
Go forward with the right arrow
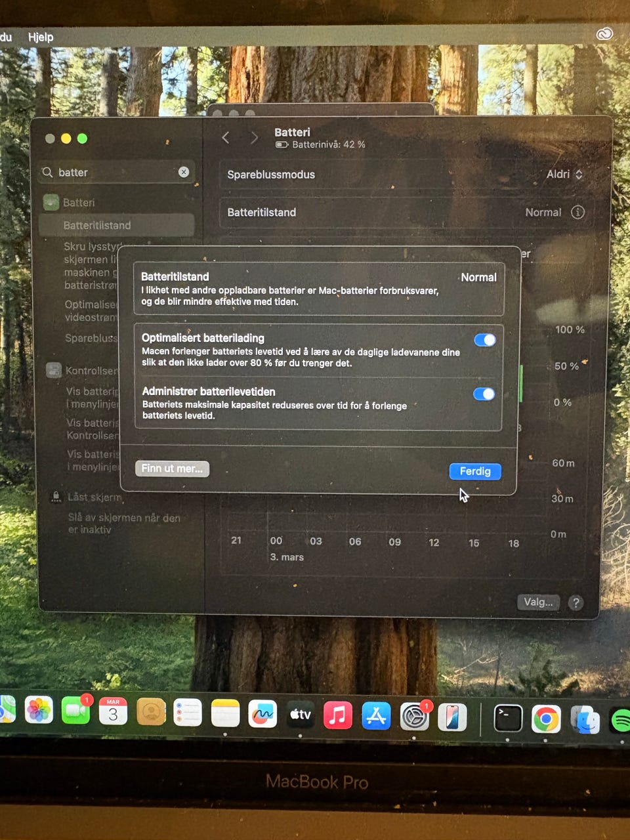254,138
